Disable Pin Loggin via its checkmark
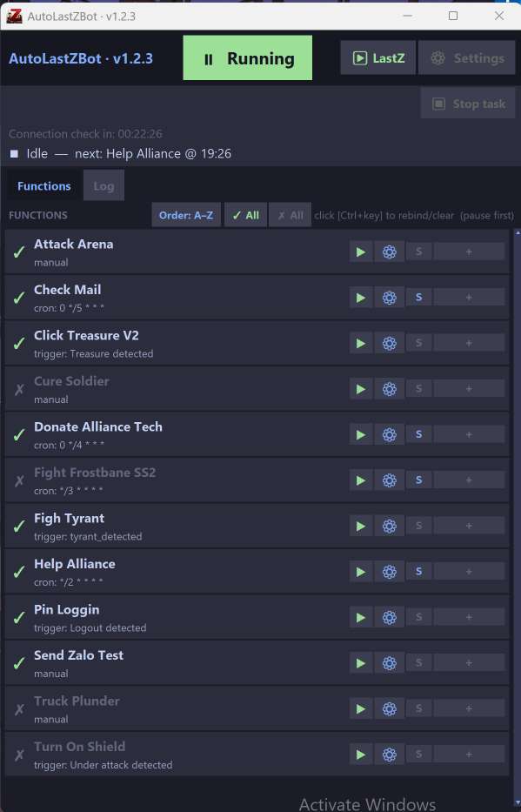 click(19, 618)
